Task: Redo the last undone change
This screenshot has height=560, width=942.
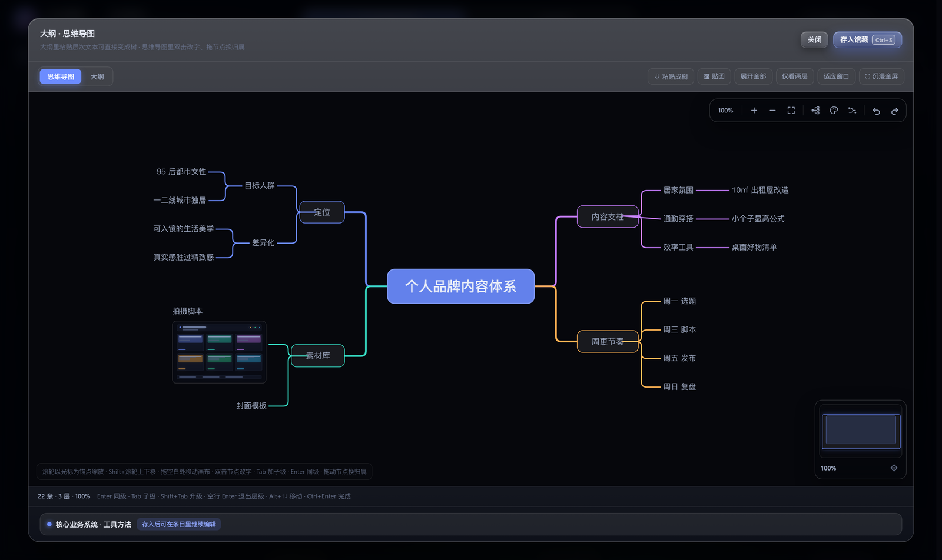Action: click(895, 111)
